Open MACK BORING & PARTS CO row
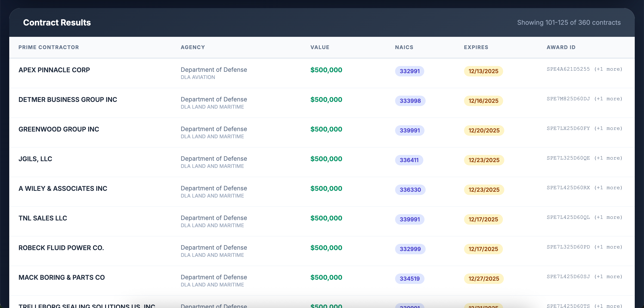The height and width of the screenshot is (308, 644). tap(62, 277)
